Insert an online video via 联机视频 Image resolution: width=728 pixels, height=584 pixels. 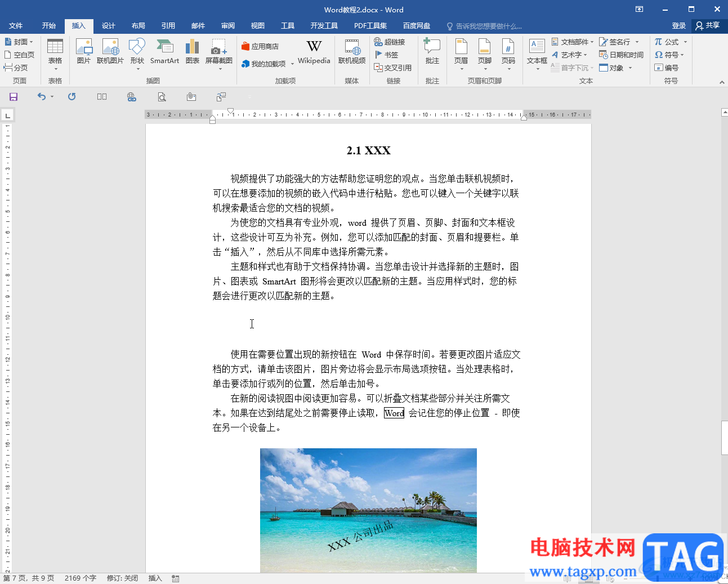[x=352, y=52]
